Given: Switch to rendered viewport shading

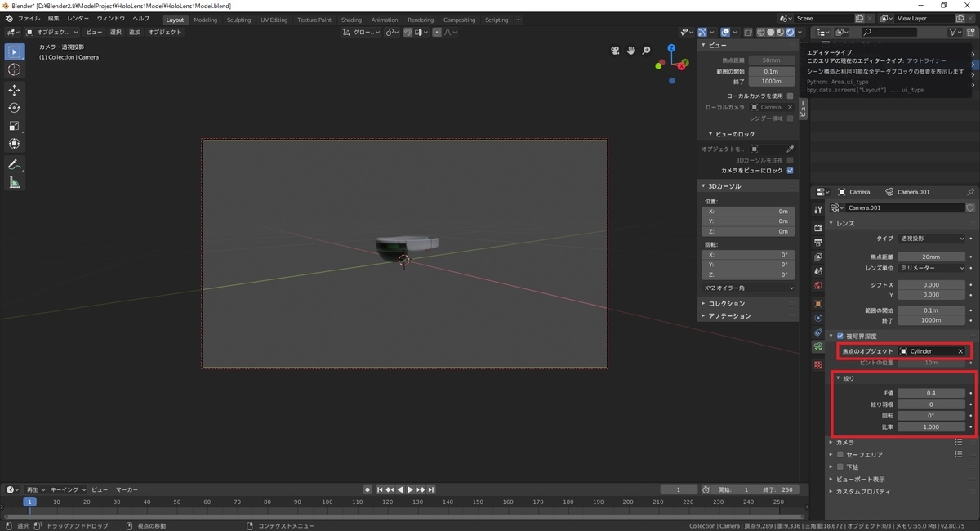Looking at the screenshot, I should pos(790,32).
